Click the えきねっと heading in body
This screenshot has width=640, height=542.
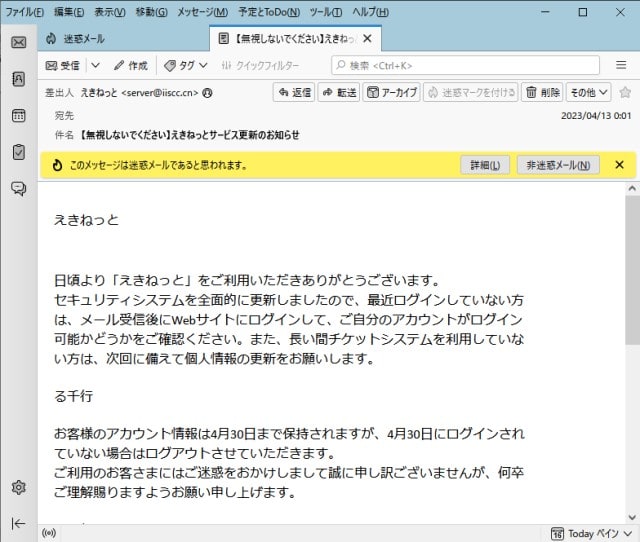click(x=86, y=220)
